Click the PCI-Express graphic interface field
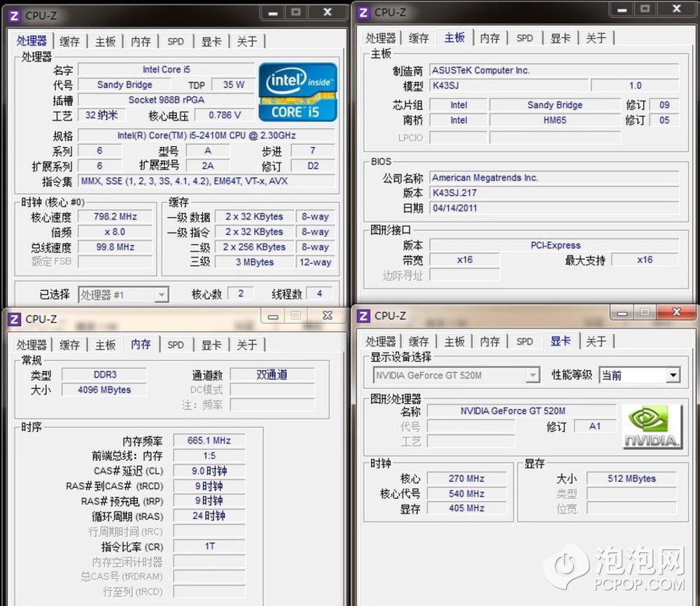This screenshot has height=606, width=700. pos(554,245)
